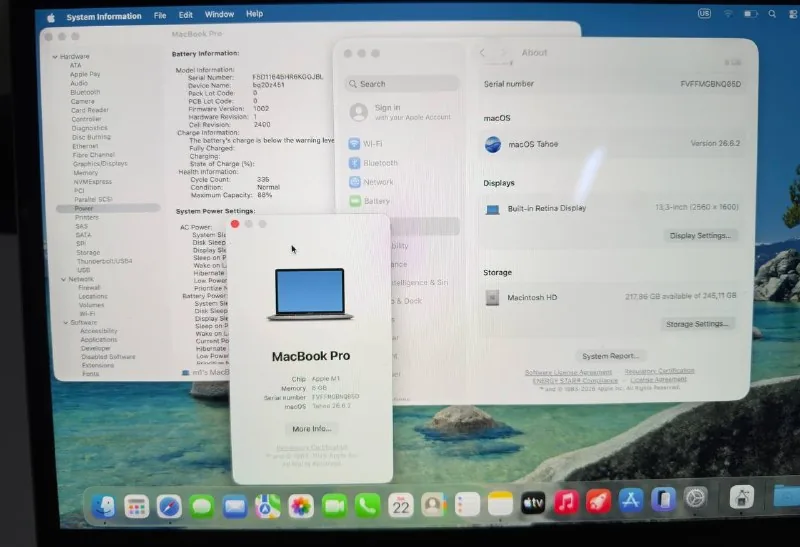Click the Storage Settings... button

pos(697,324)
